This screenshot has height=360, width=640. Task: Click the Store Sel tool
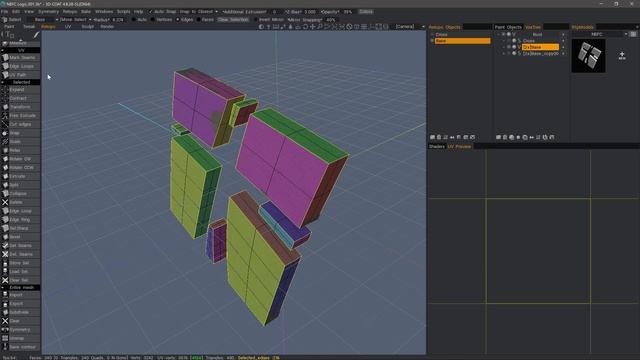20,263
